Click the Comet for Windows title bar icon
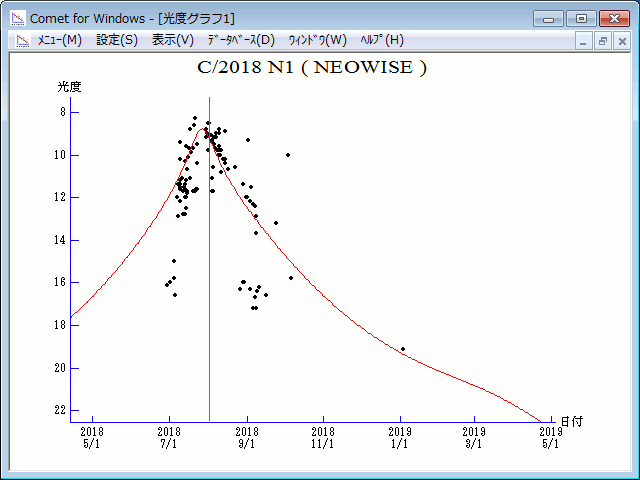This screenshot has width=640, height=480. [x=17, y=18]
